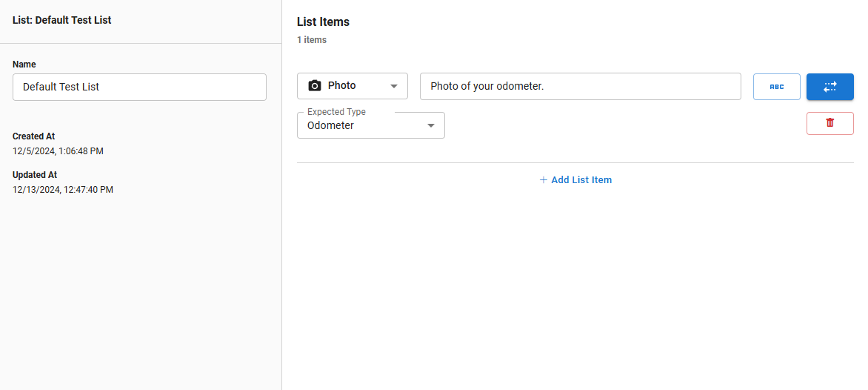Click the Updated At label
The height and width of the screenshot is (390, 868).
(35, 175)
